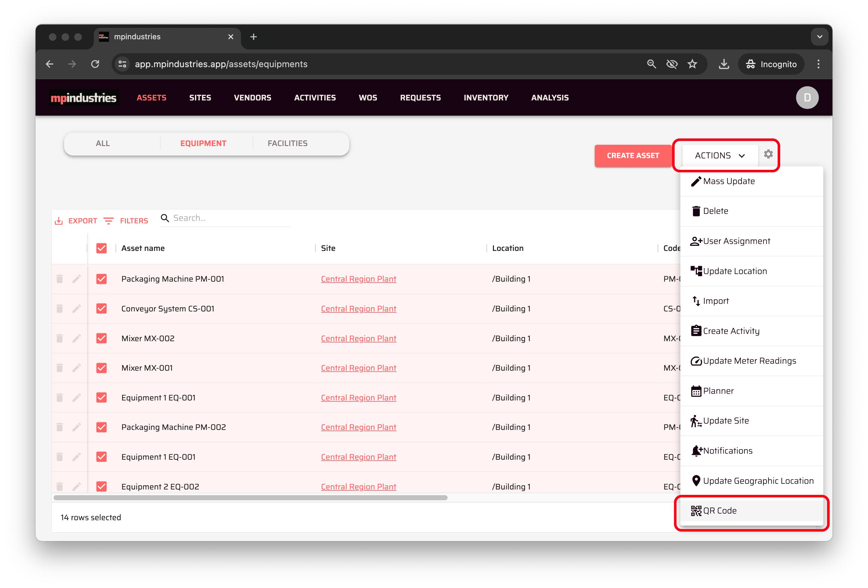868x588 pixels.
Task: Click the QR Code menu icon
Action: [696, 511]
